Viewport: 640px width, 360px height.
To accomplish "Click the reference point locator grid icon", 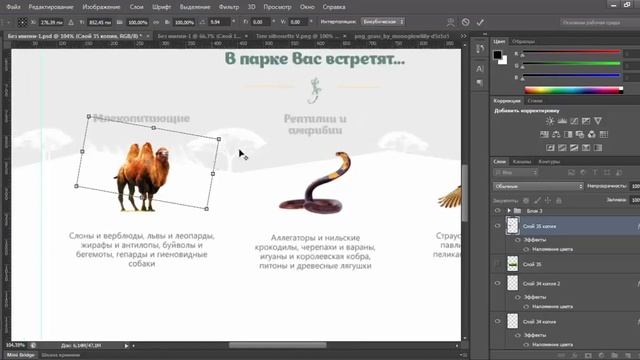I will click(22, 22).
